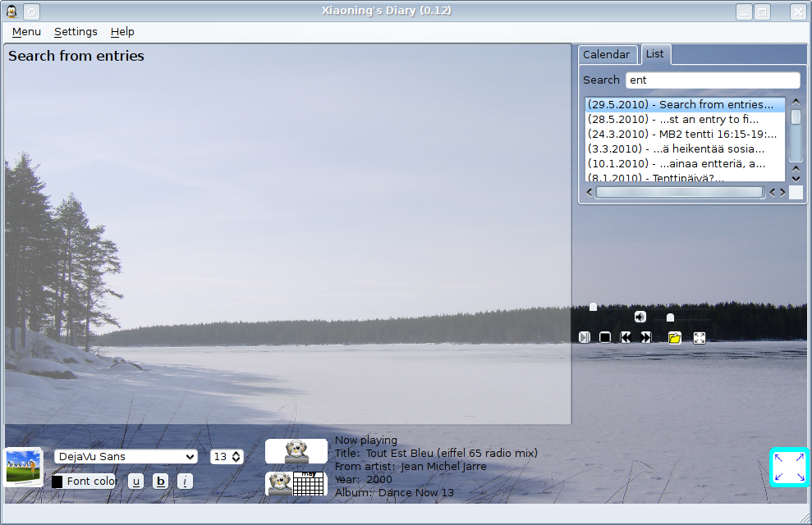Select the List tab

pyautogui.click(x=656, y=54)
